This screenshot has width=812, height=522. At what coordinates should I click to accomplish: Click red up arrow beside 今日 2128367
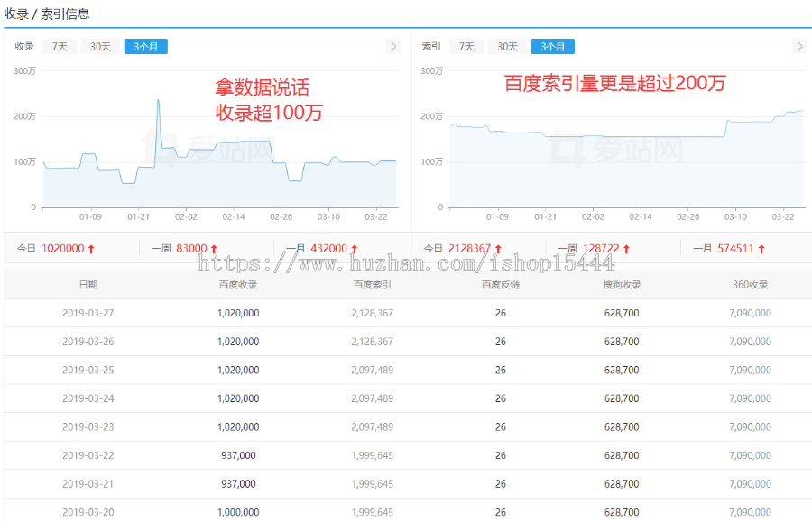pos(498,249)
